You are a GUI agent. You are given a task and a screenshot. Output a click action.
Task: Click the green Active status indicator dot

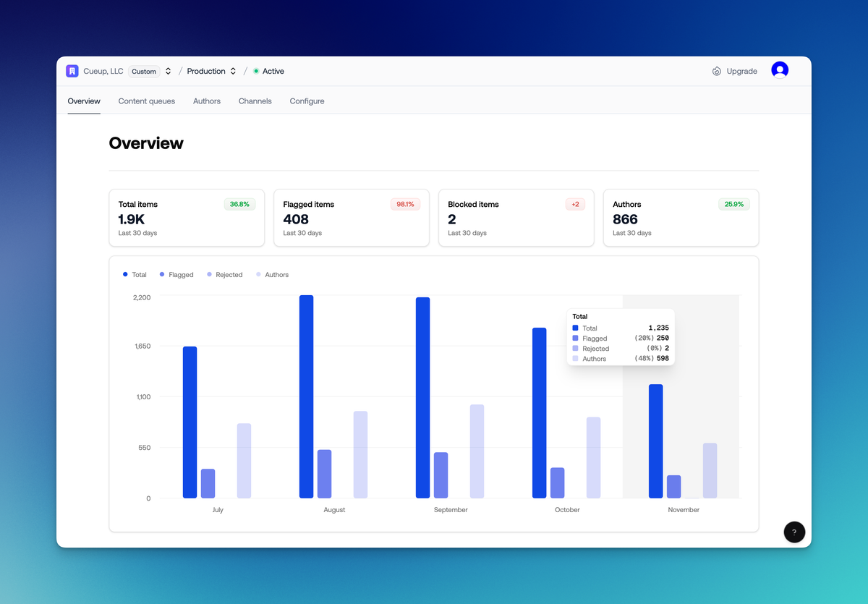click(257, 71)
